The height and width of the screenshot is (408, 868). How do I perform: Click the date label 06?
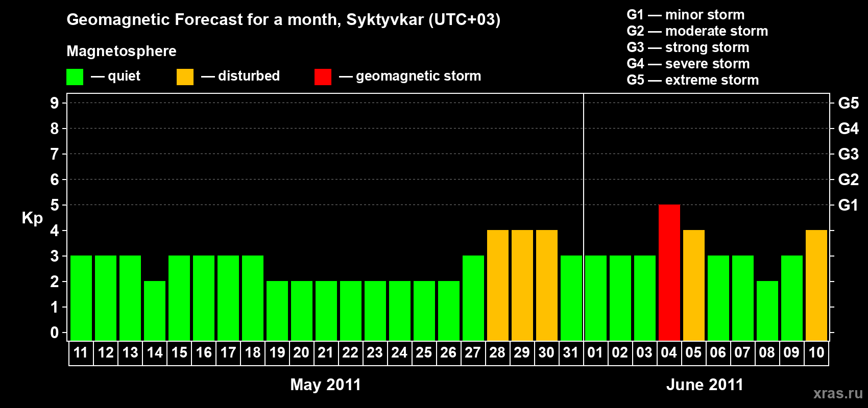click(x=718, y=353)
